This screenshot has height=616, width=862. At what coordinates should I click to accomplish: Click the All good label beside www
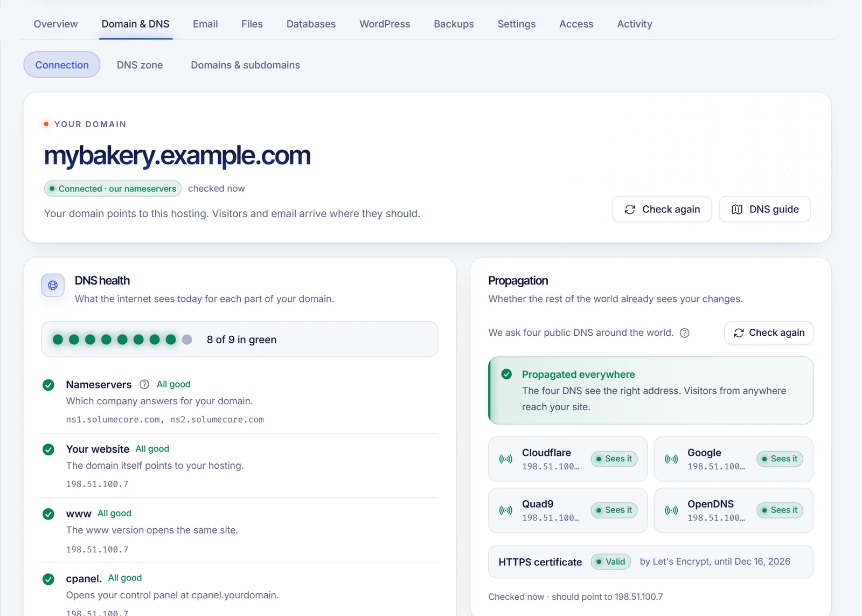(x=114, y=513)
